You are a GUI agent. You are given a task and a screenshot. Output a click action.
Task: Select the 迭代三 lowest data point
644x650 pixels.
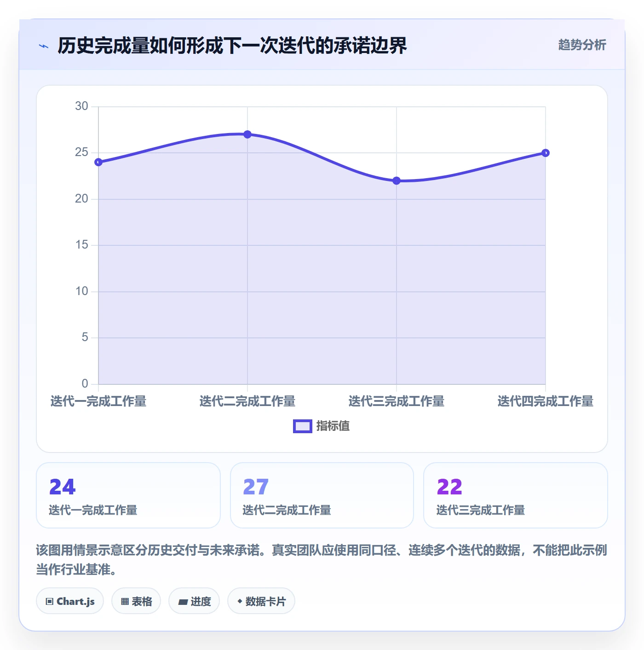pos(397,181)
